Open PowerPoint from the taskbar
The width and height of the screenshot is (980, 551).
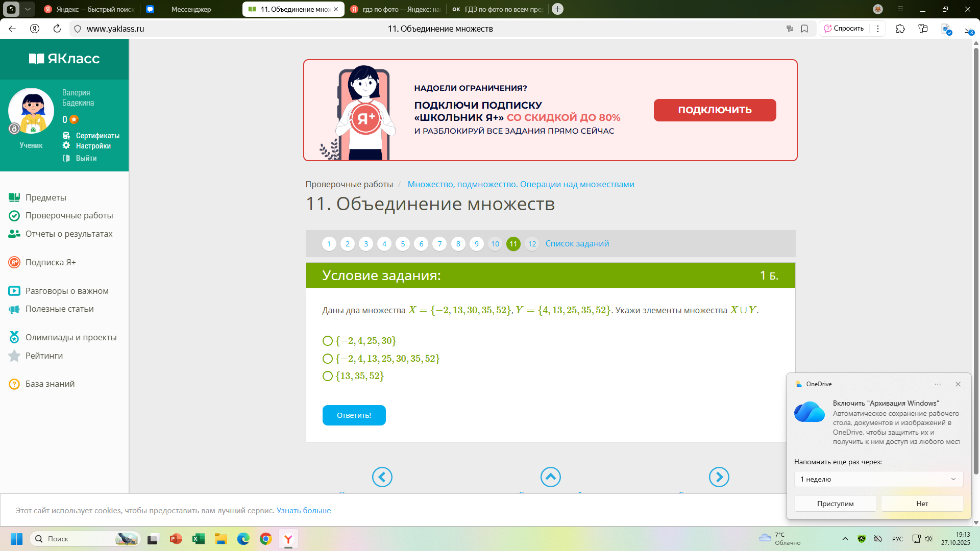pyautogui.click(x=176, y=539)
